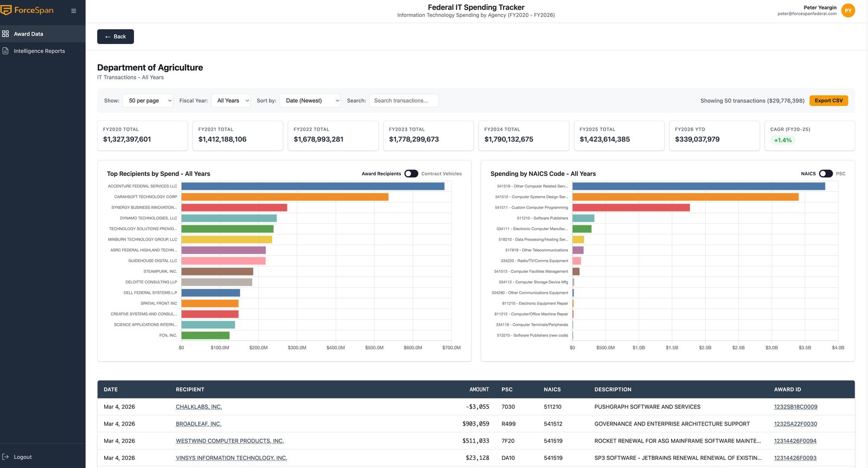
Task: Click the Carahsoft Technology Corp chart bar
Action: [x=285, y=197]
